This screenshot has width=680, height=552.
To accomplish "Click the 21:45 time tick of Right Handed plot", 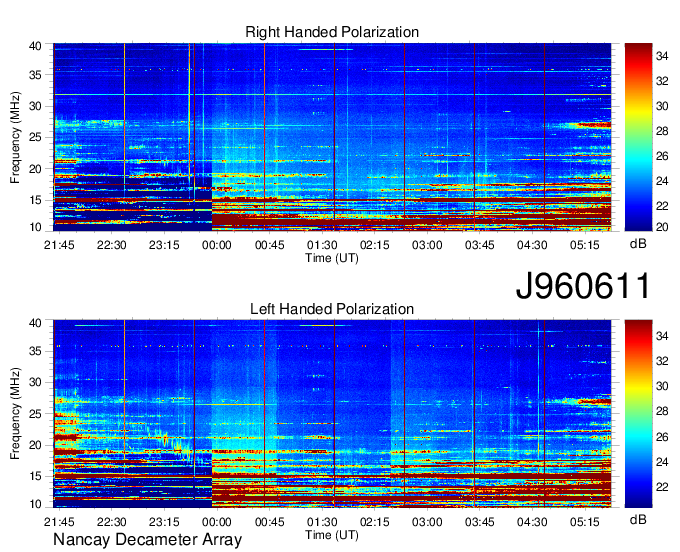I will pyautogui.click(x=59, y=245).
